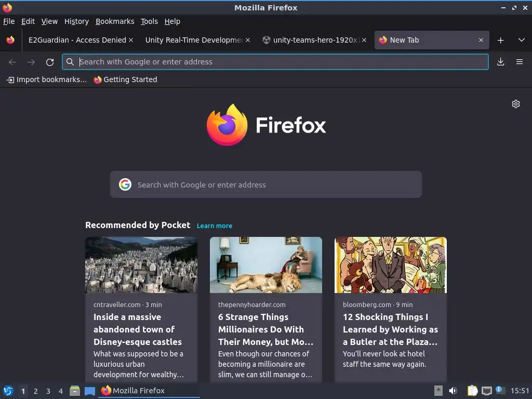The image size is (532, 399).
Task: Close the E2Guardian - Access Denied tab
Action: coord(131,40)
